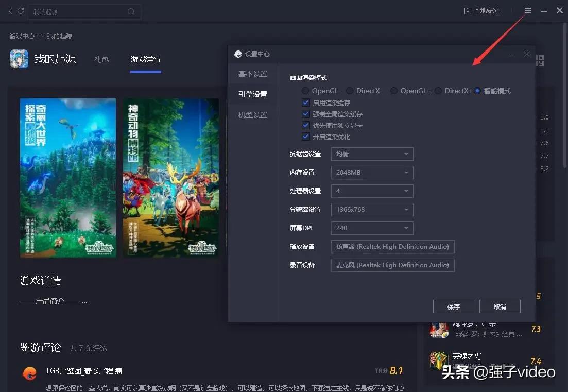The image size is (568, 392).
Task: Disable the 启用渲染缓存 checkbox
Action: 306,103
